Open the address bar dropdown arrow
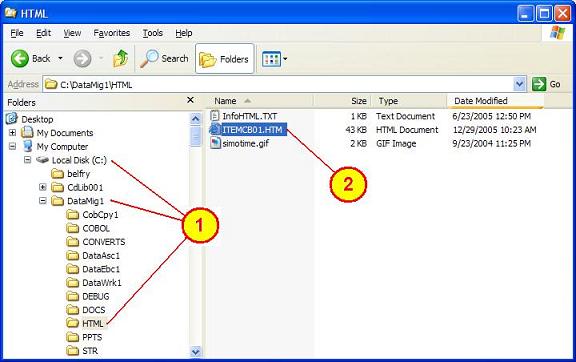This screenshot has height=362, width=576. 519,84
